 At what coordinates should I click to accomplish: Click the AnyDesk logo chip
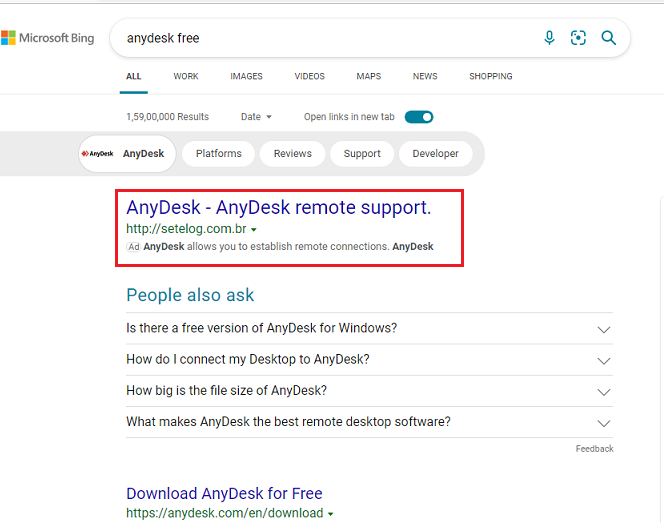(128, 154)
